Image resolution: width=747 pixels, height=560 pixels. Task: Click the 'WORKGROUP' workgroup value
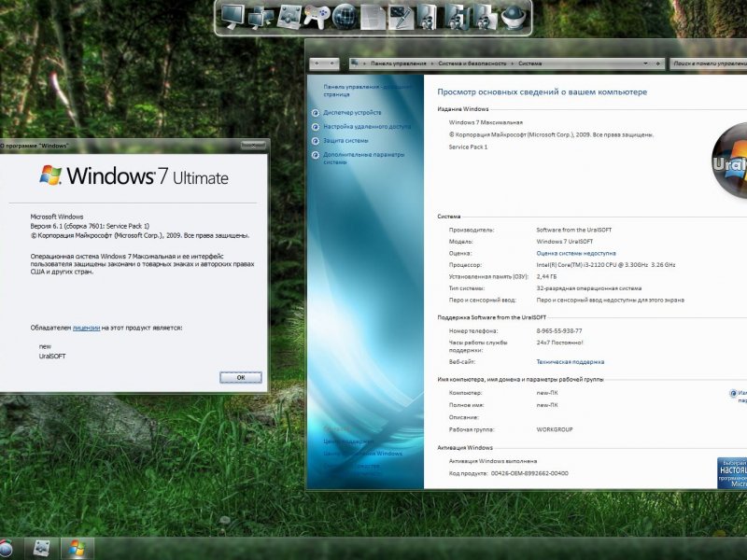tap(555, 429)
